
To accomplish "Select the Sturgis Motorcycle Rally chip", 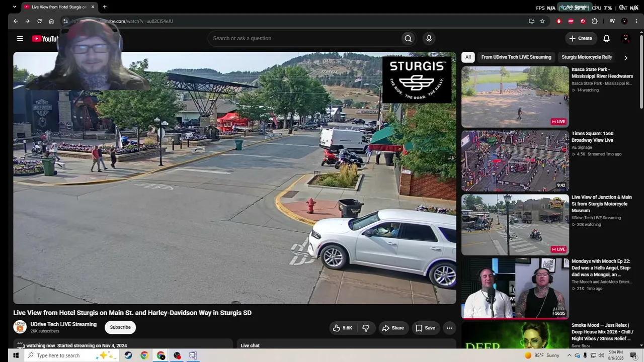I will tap(587, 57).
